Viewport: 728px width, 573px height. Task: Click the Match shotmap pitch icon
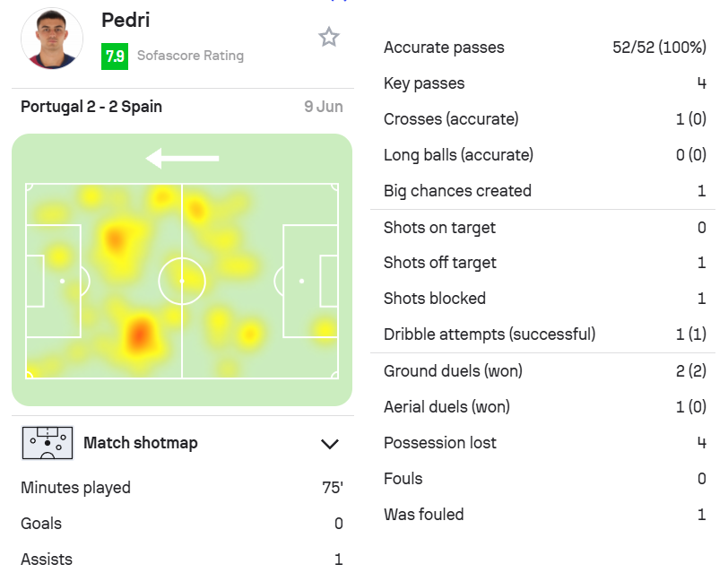(48, 443)
